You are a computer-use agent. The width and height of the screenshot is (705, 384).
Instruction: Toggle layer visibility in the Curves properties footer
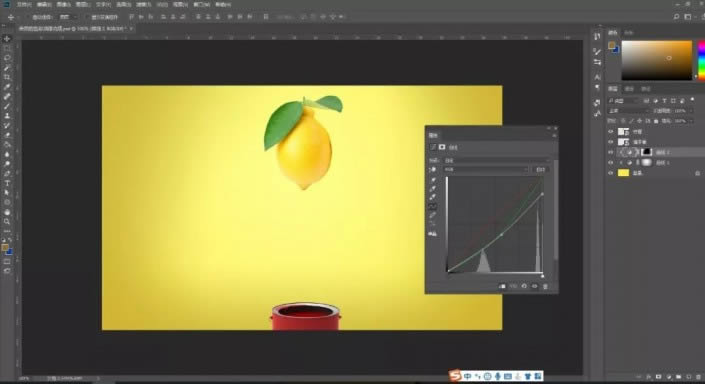535,286
